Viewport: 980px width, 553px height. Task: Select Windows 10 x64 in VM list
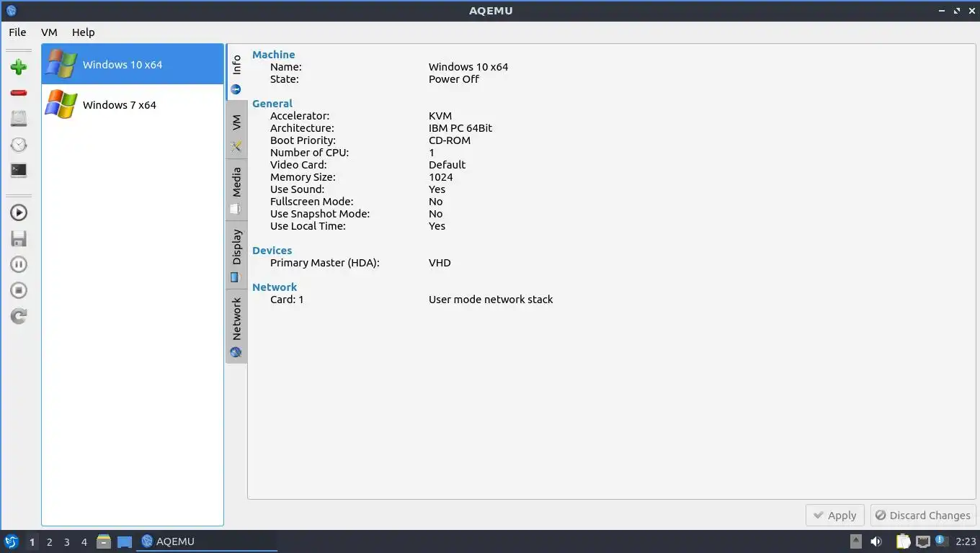(x=133, y=64)
